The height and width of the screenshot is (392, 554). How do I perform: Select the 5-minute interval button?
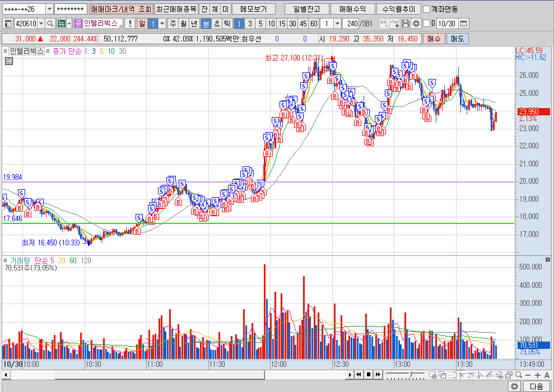pos(260,24)
